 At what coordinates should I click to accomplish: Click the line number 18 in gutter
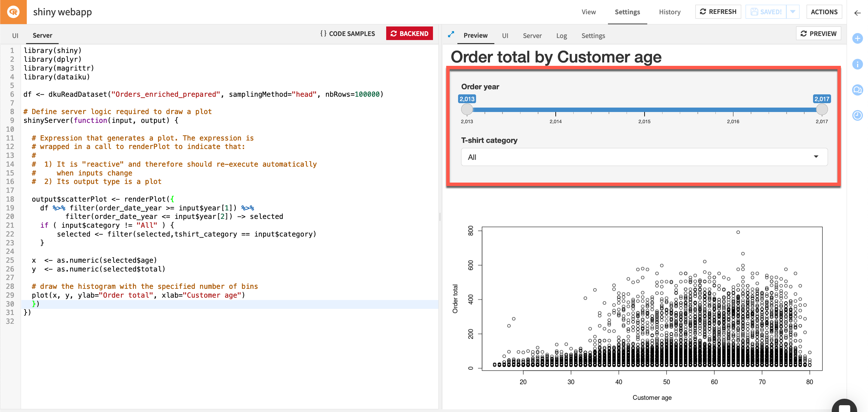coord(10,199)
